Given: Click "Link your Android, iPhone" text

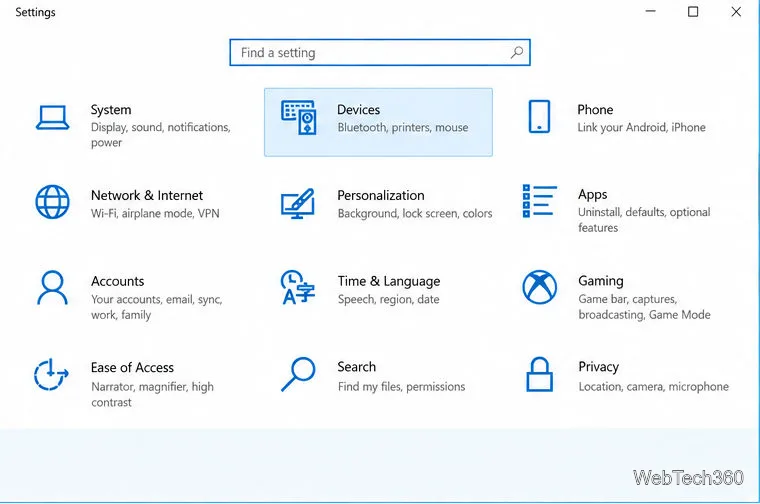Looking at the screenshot, I should coord(642,127).
